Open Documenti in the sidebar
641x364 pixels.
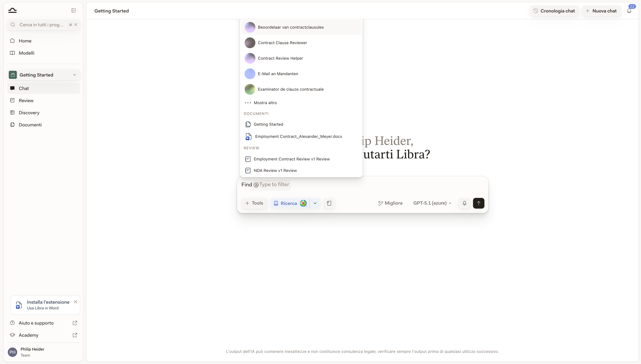(44, 125)
